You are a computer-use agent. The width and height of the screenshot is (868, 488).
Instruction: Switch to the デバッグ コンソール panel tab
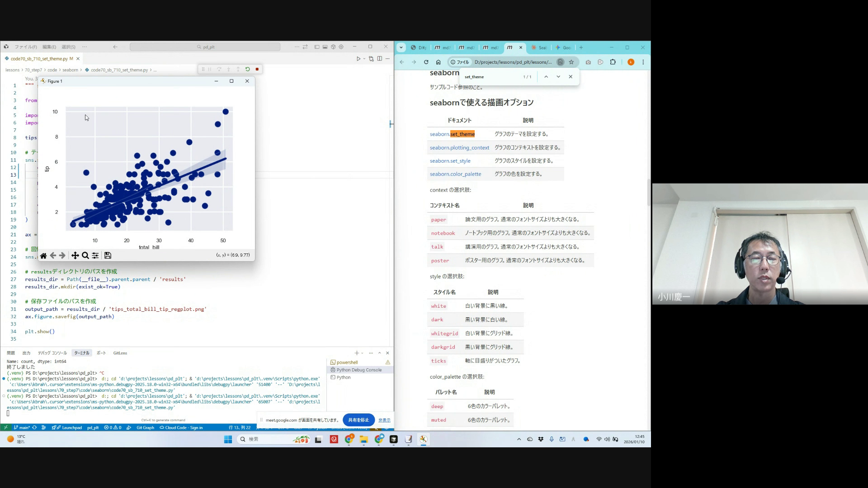52,353
